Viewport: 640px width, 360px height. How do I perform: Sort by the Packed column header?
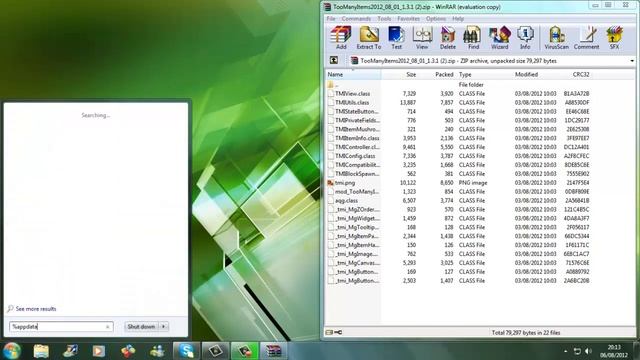click(x=437, y=74)
